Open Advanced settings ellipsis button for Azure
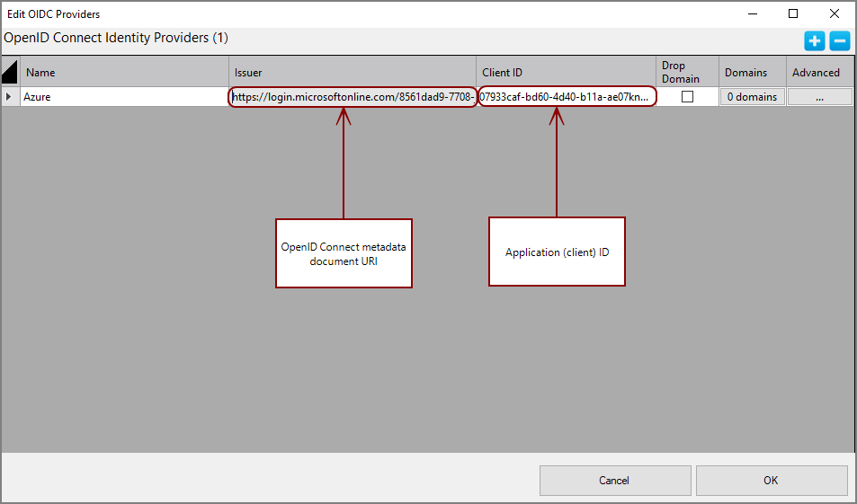857x504 pixels. (x=819, y=97)
